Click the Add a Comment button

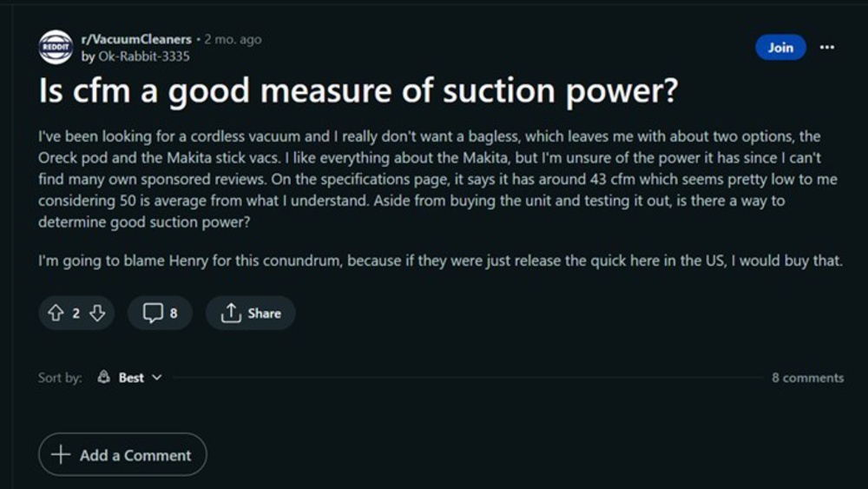122,455
